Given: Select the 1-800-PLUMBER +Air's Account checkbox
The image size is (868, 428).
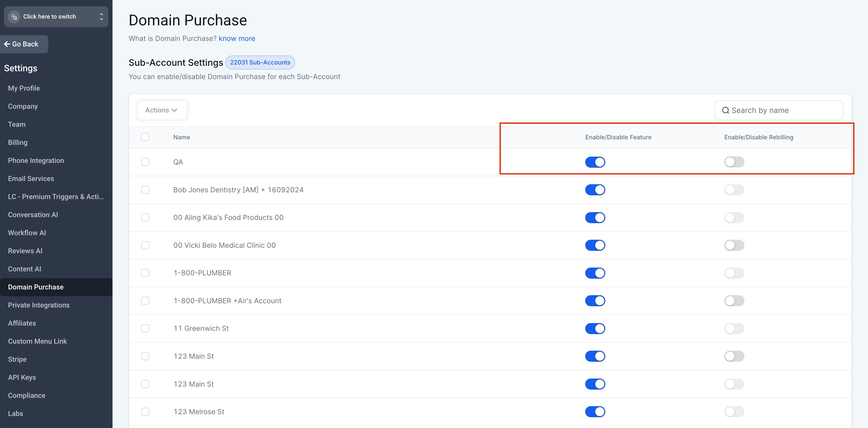Looking at the screenshot, I should [x=145, y=301].
